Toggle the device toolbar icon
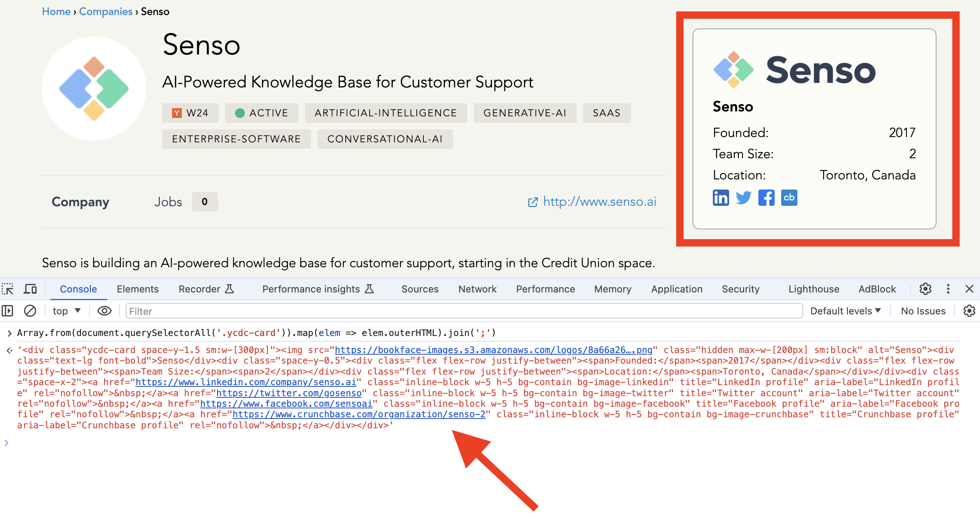The image size is (980, 519). point(30,289)
